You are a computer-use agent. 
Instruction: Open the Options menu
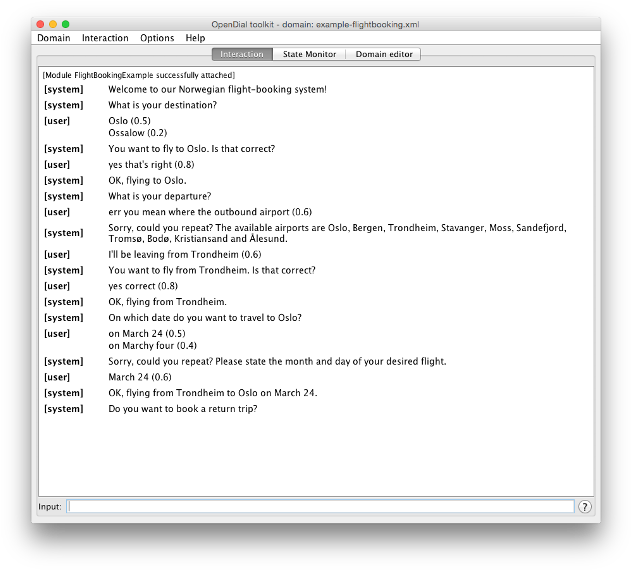click(x=157, y=38)
